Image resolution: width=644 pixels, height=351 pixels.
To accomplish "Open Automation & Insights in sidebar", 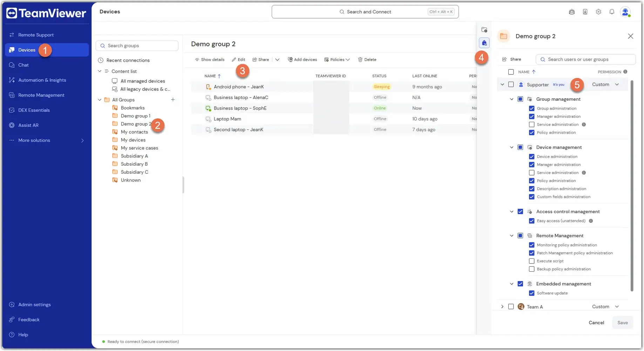I will (47, 80).
